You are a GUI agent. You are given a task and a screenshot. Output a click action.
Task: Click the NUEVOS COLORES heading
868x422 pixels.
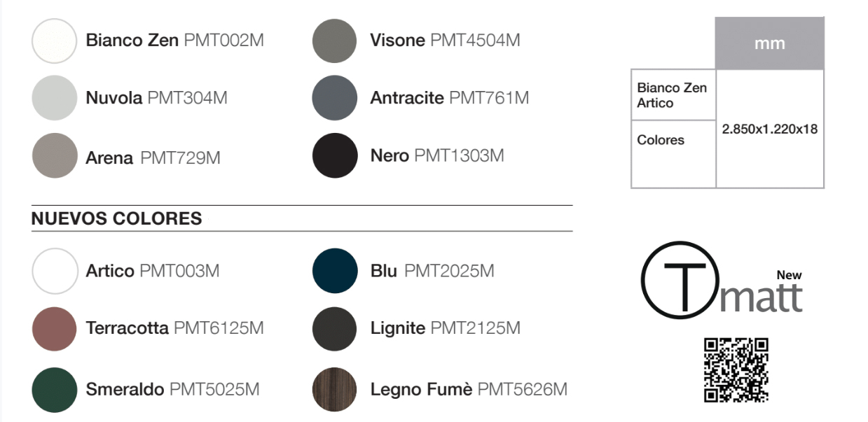(x=116, y=218)
